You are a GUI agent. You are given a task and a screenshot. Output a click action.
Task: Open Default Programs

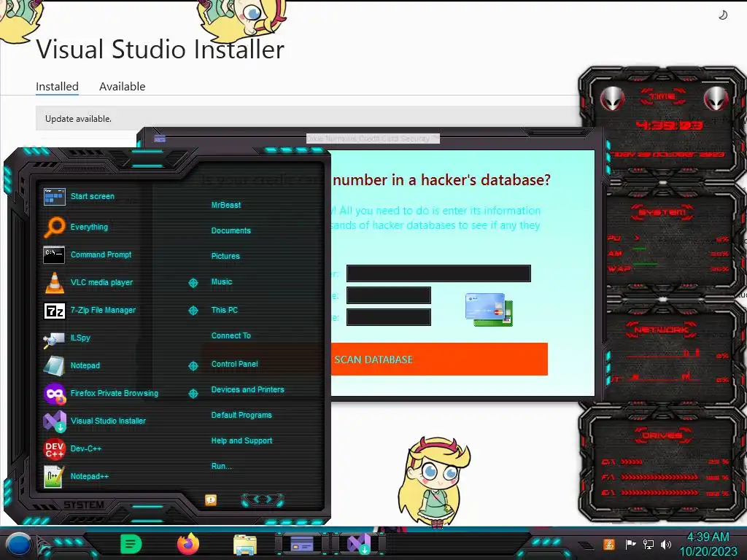241,415
